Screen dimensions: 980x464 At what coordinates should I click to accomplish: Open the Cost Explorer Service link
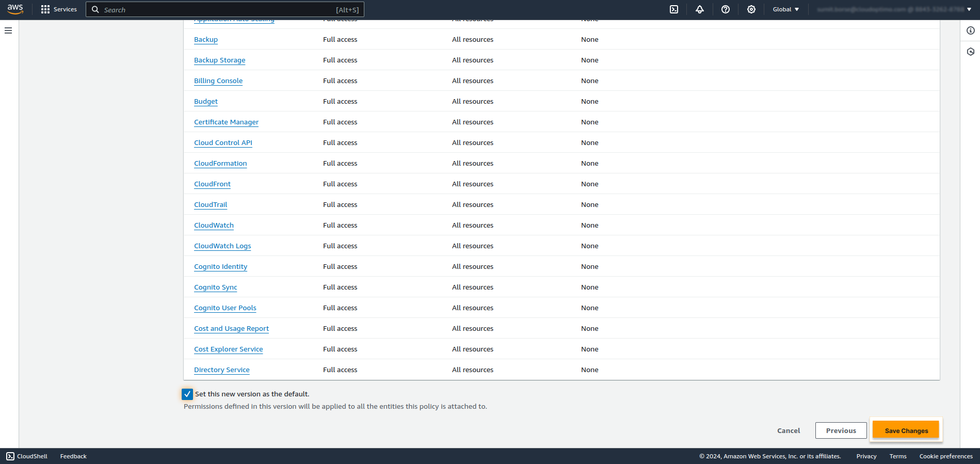(x=228, y=349)
